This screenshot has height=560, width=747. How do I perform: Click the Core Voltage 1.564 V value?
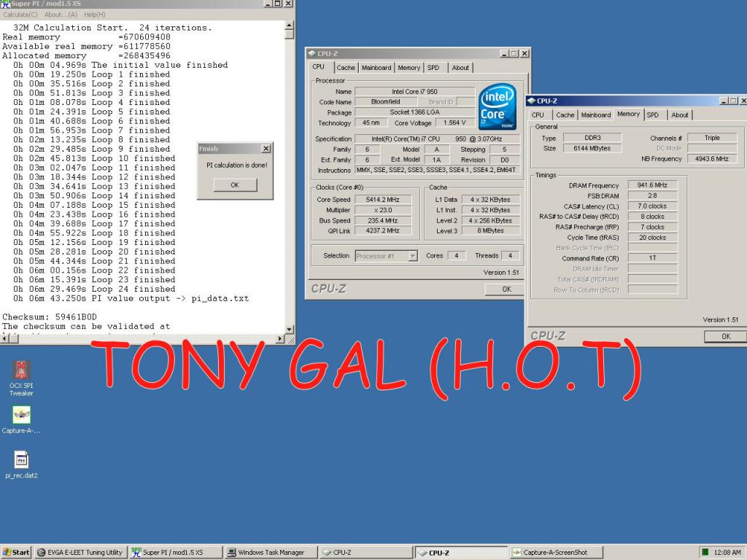(454, 122)
